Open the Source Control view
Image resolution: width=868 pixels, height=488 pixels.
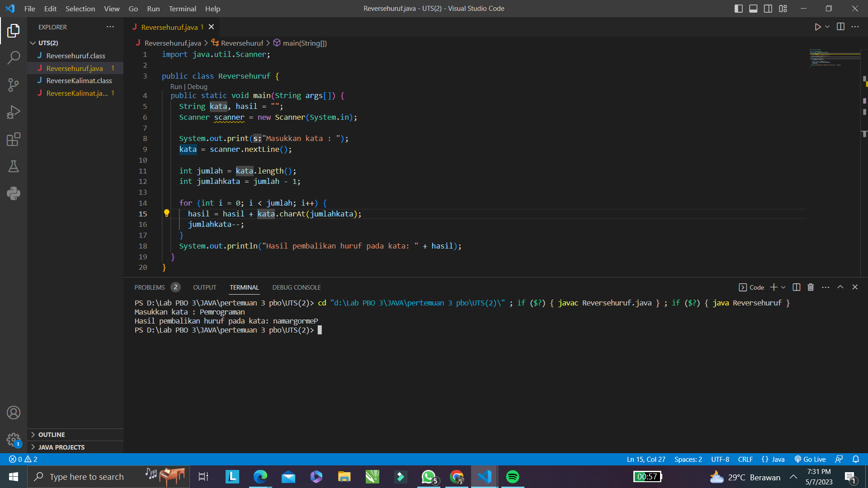click(14, 85)
